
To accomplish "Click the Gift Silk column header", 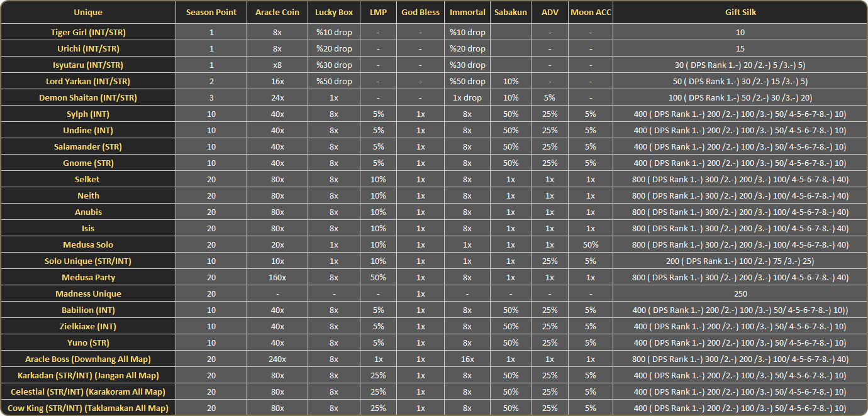I will 740,13.
